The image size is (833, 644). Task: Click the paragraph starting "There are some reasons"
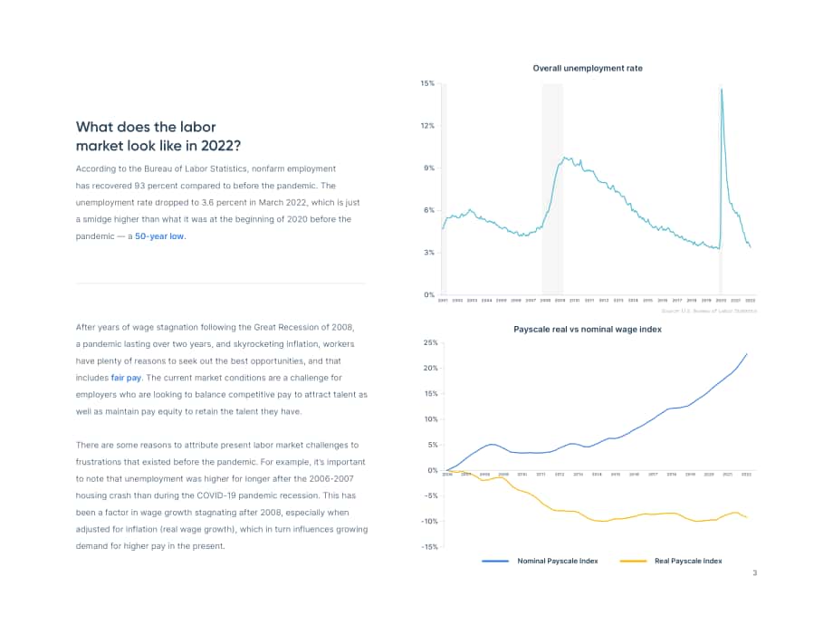(x=222, y=495)
